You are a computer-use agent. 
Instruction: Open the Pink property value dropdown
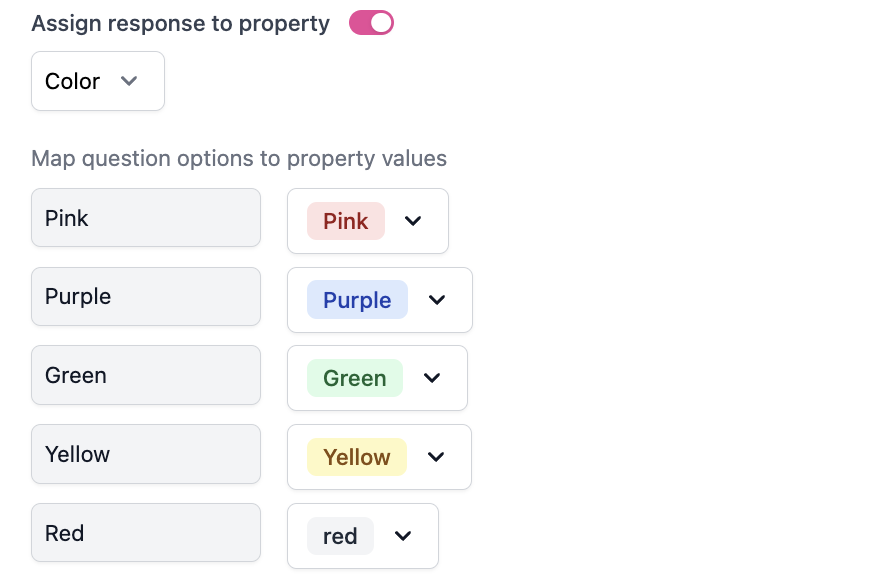click(x=367, y=221)
